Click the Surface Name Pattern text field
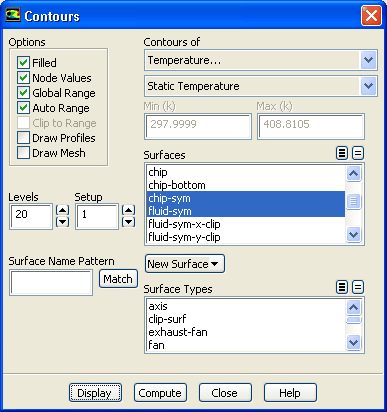Image resolution: width=387 pixels, height=412 pixels. [x=51, y=283]
